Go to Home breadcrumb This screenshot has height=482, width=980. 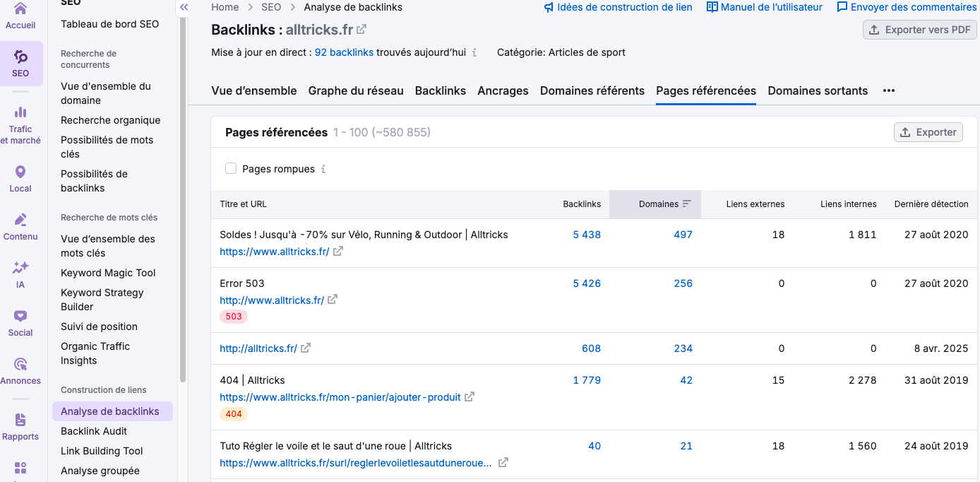(225, 7)
